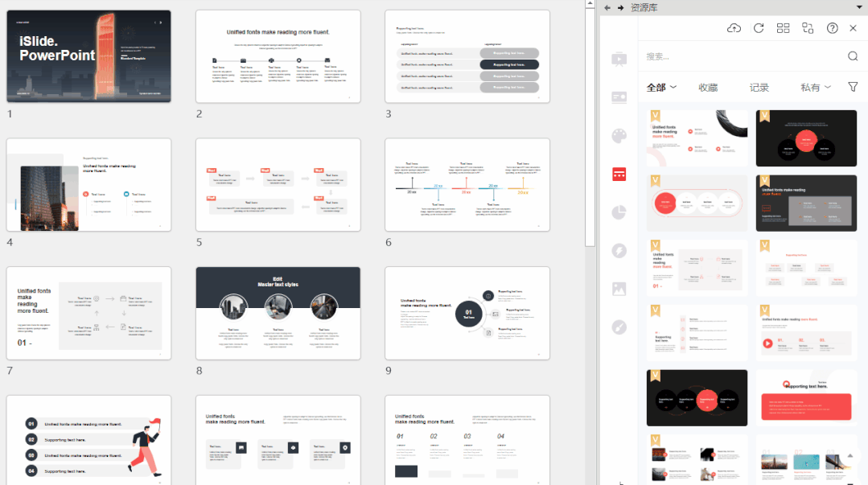Click the slide sorter scroll up arrow
Screen dimensions: 868x485
point(590,3)
